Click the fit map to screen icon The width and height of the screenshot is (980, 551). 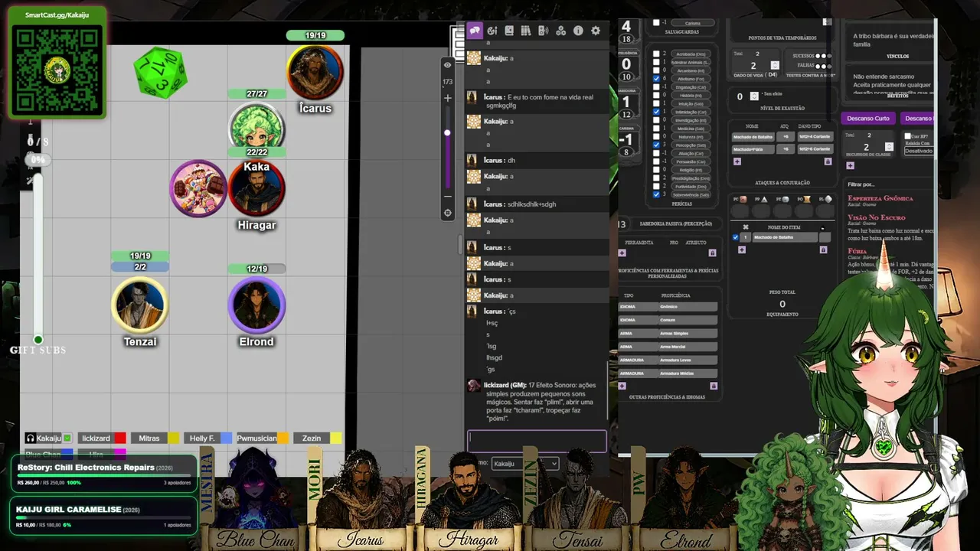point(447,213)
